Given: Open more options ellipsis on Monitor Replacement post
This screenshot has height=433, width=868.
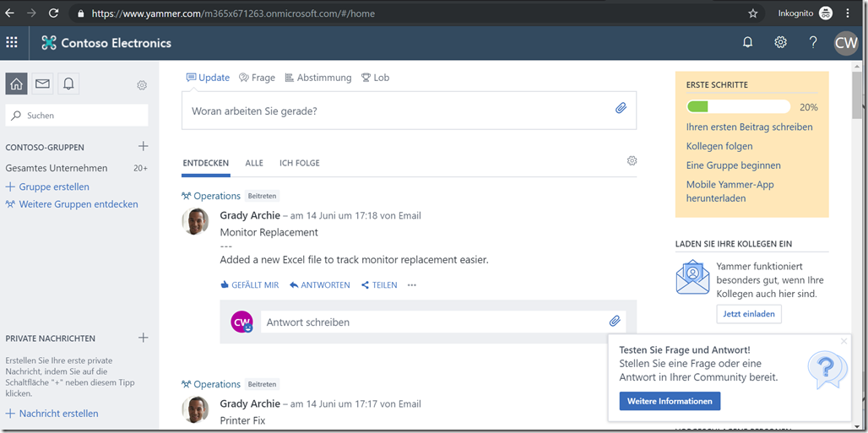Looking at the screenshot, I should 411,285.
